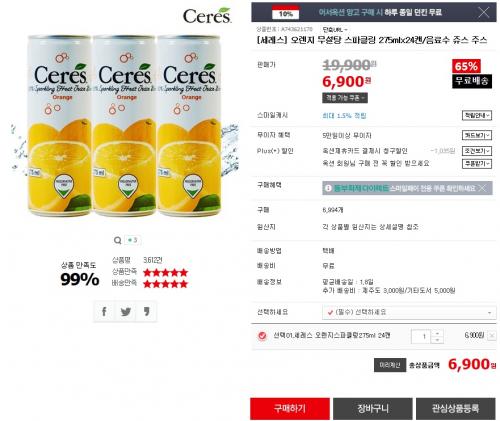This screenshot has height=421, width=500.
Task: Click magnifier icon under product image
Action: click(x=117, y=240)
